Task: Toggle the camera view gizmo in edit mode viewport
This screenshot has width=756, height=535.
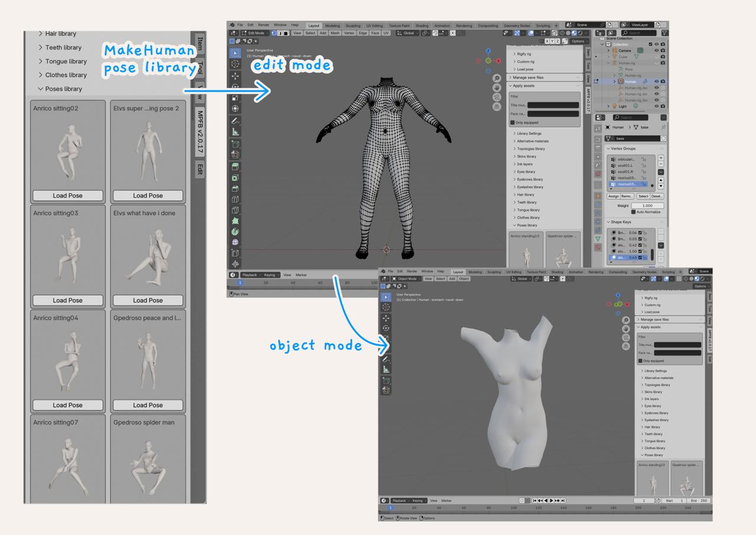Action: [x=497, y=97]
